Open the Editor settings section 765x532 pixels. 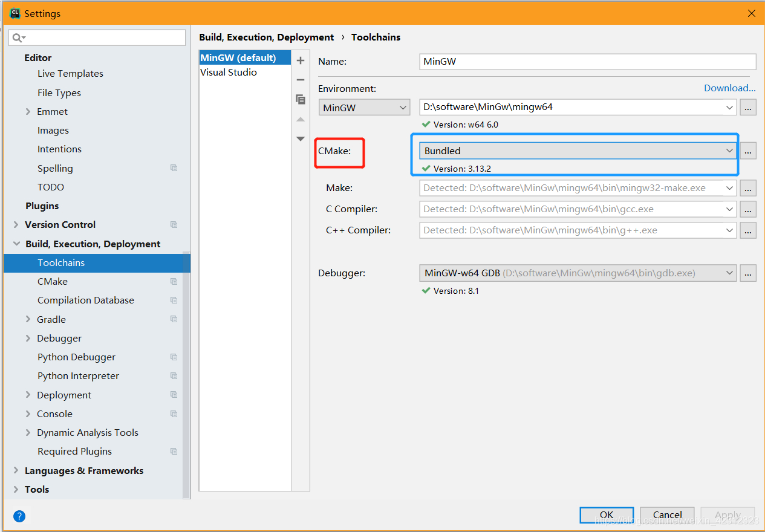pos(37,57)
